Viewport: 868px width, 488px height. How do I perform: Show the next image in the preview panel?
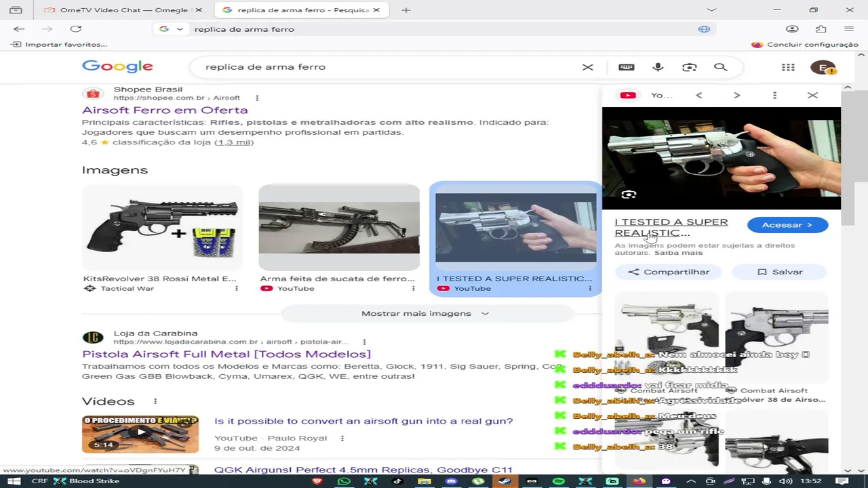(x=737, y=96)
